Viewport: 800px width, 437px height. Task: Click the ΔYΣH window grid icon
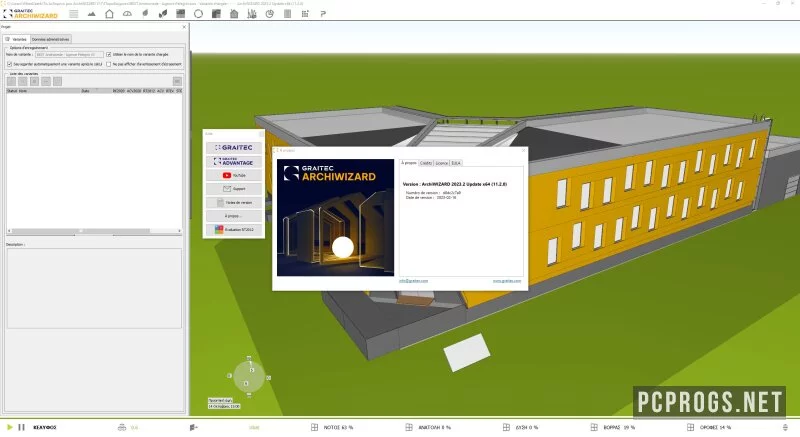point(506,427)
